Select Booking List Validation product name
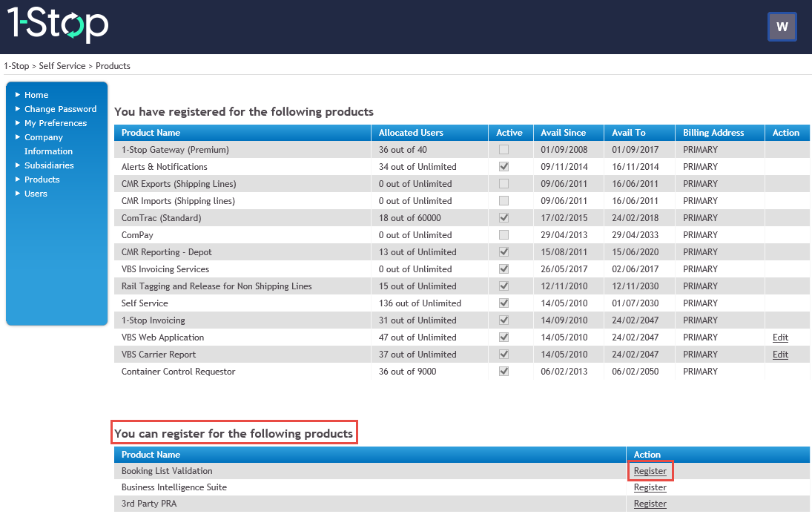Screen dimensions: 812x517 [167, 471]
